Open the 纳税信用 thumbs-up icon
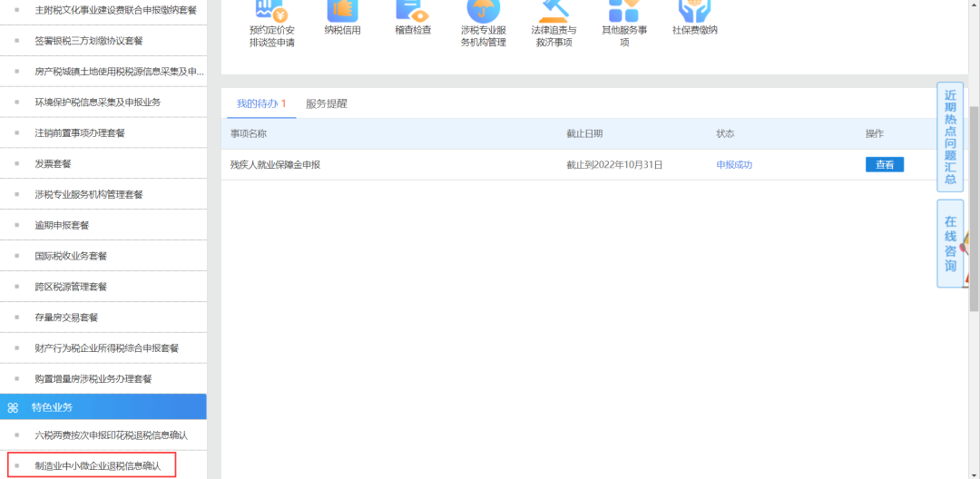This screenshot has width=980, height=479. (x=342, y=9)
